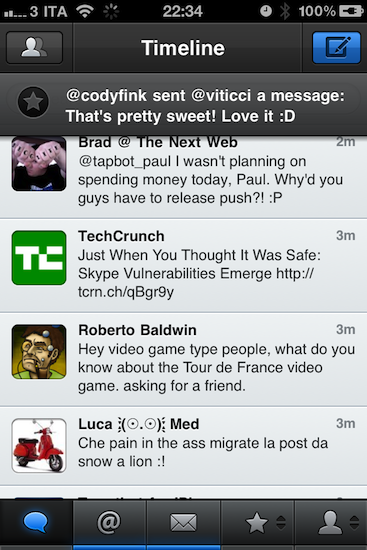The height and width of the screenshot is (550, 367).
Task: Tap Brad's knuckle tattoo avatar
Action: [x=39, y=164]
